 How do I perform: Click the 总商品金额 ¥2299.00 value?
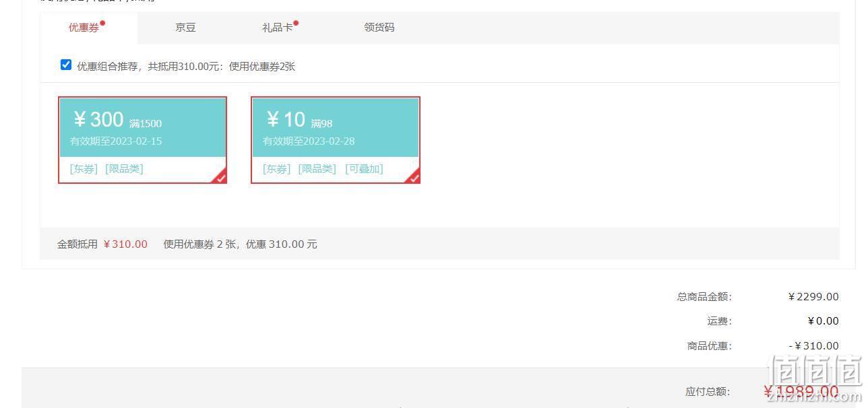coord(813,297)
